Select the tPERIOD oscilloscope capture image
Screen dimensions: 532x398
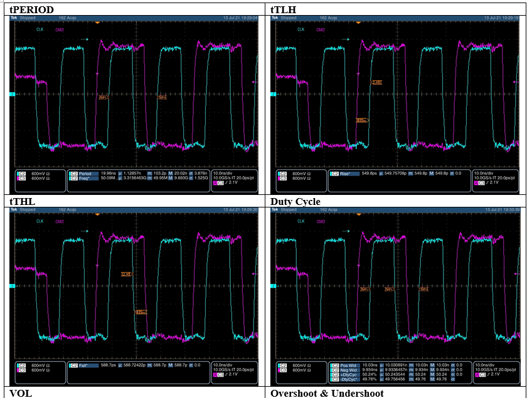tap(134, 105)
